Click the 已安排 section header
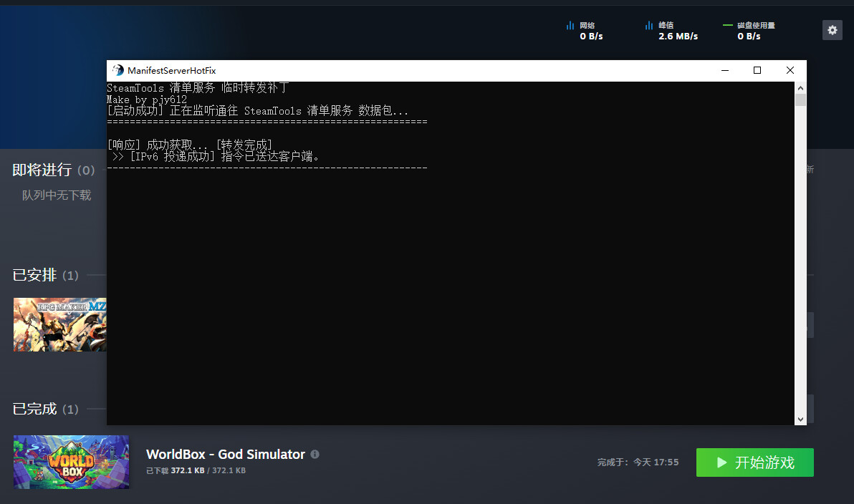 tap(34, 275)
